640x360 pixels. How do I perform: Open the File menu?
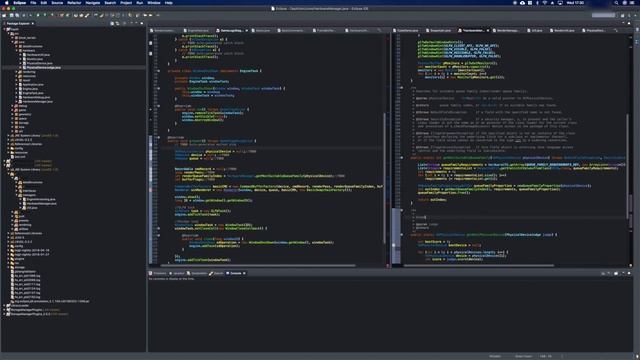coord(33,3)
